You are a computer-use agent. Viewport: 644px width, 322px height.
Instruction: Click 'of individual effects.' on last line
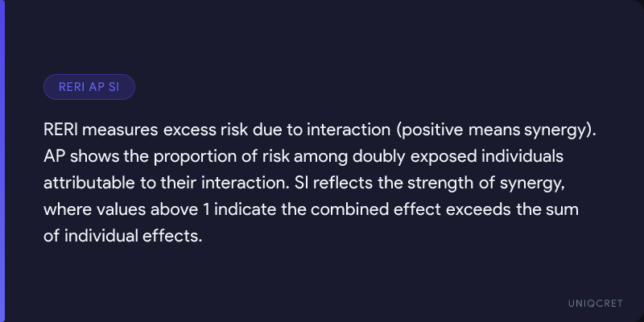pos(123,237)
